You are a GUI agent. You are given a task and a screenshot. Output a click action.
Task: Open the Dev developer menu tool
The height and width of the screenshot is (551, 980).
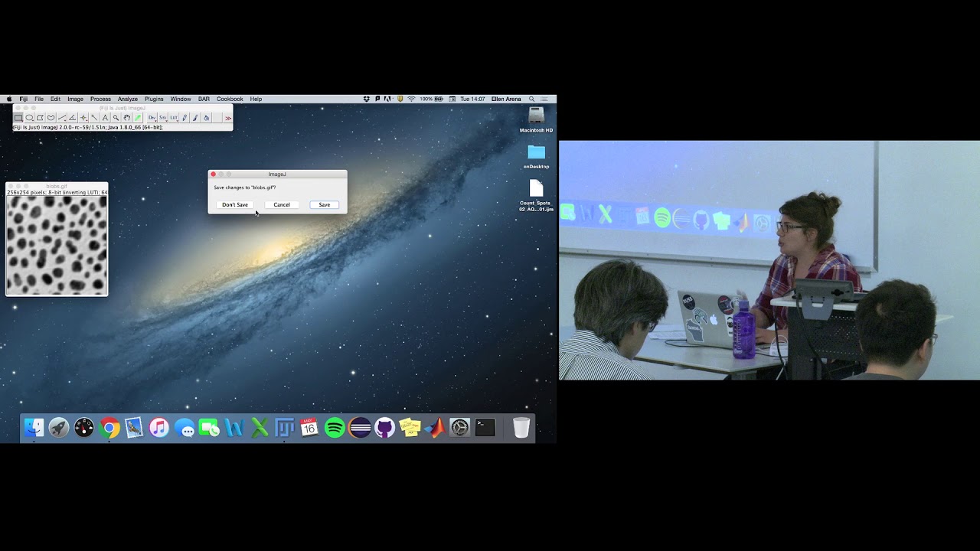point(152,118)
